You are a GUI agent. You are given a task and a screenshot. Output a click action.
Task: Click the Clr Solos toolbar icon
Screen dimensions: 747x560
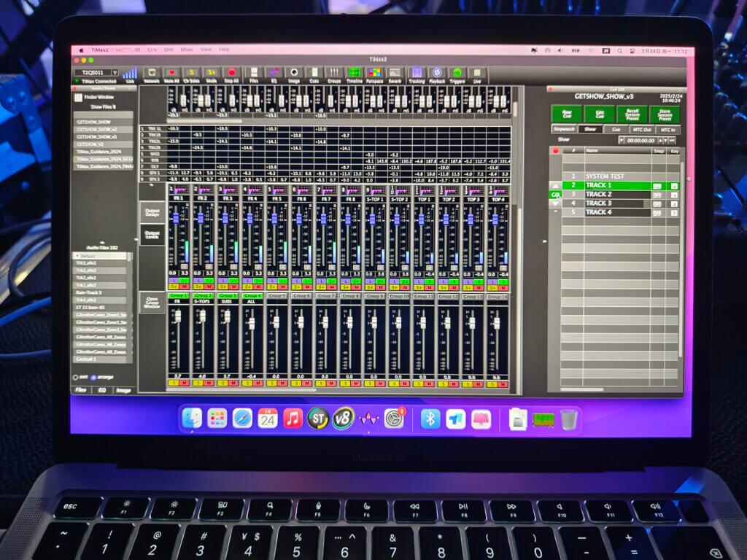coord(192,73)
